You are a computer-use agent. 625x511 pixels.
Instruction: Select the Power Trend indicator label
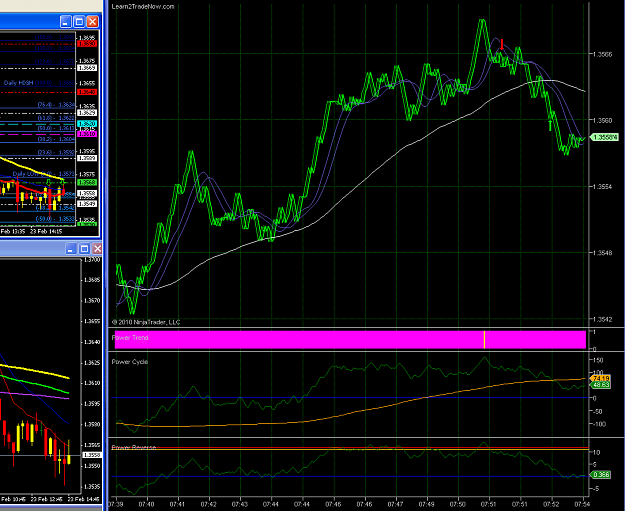click(x=130, y=338)
